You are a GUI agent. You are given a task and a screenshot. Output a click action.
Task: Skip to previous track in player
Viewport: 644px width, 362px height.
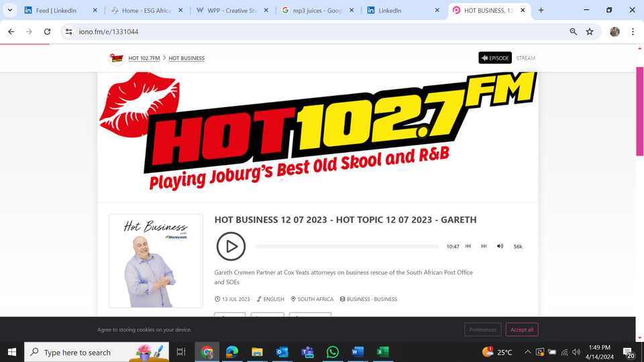[x=468, y=246]
